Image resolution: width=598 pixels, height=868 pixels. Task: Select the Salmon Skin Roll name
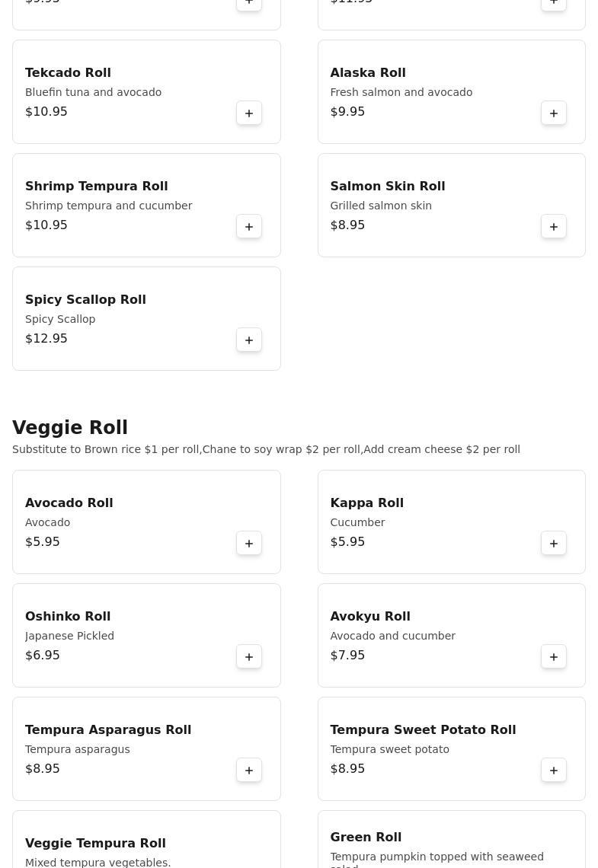pyautogui.click(x=387, y=187)
